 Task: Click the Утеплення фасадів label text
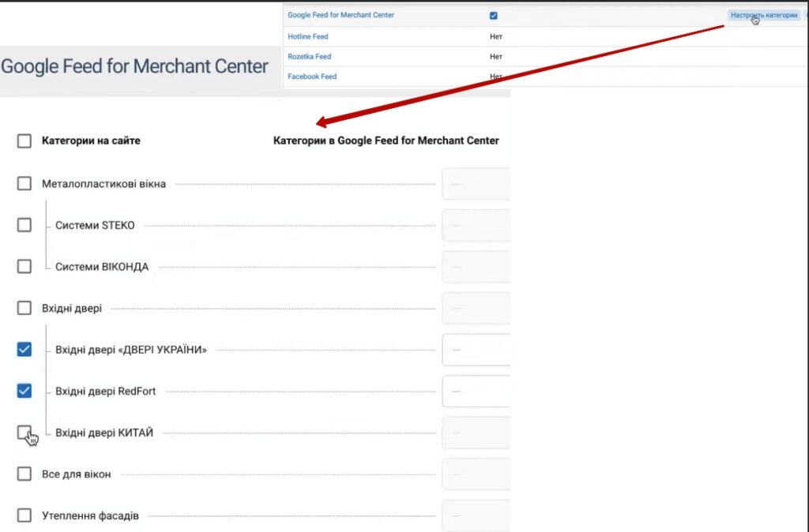coord(90,516)
